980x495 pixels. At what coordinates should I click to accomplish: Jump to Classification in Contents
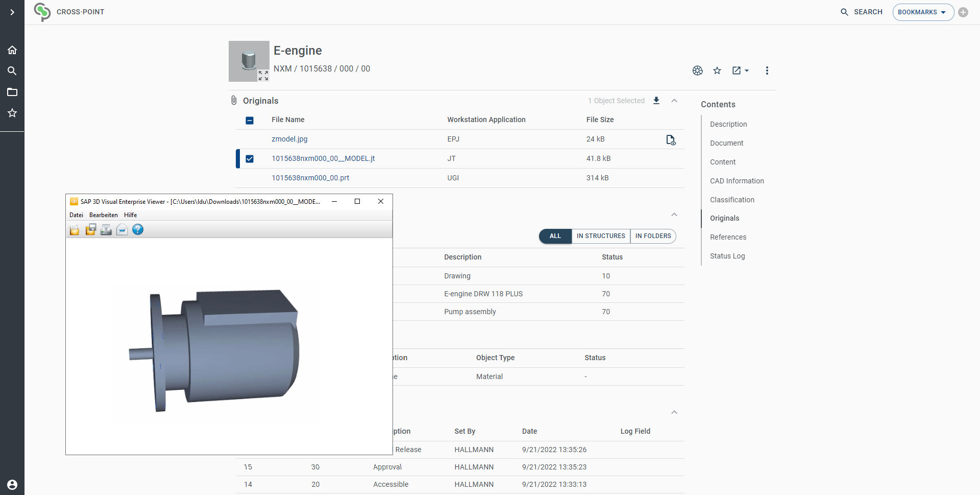click(732, 200)
